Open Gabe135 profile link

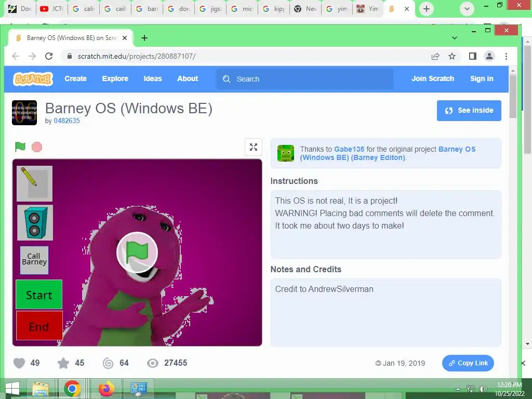(349, 149)
